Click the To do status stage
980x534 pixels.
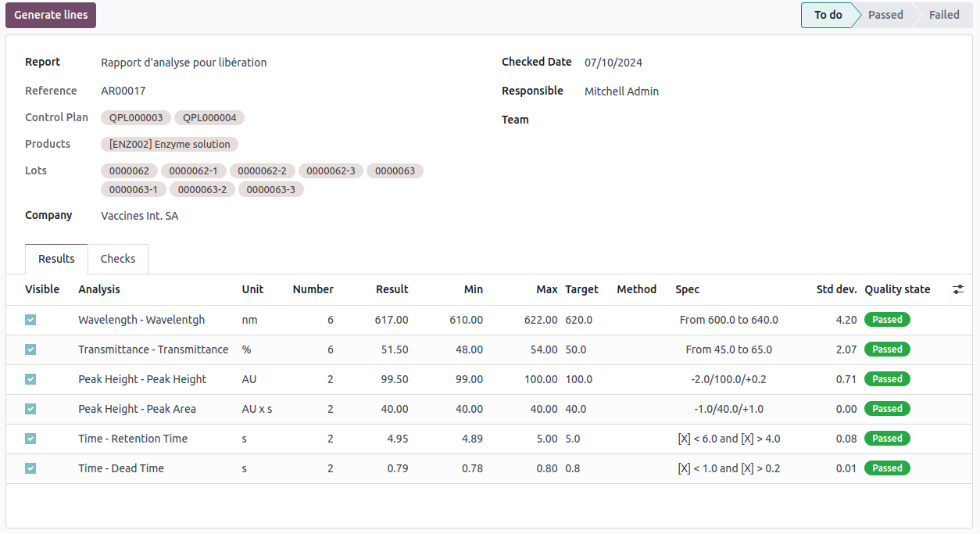coord(828,15)
